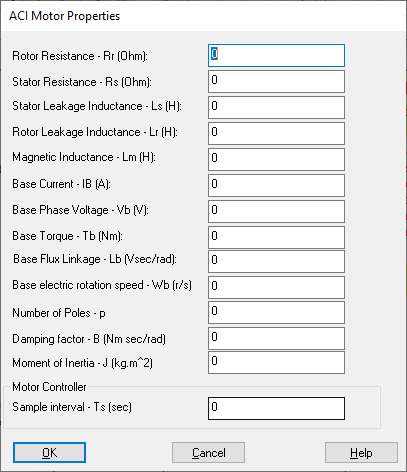
Task: Click the Sample interval Ts input field
Action: pos(276,408)
